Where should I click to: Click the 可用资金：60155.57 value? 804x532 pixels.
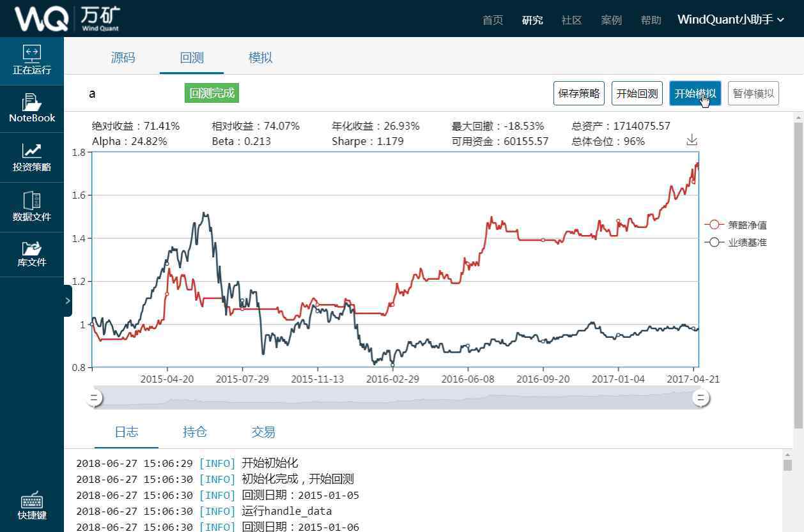500,141
